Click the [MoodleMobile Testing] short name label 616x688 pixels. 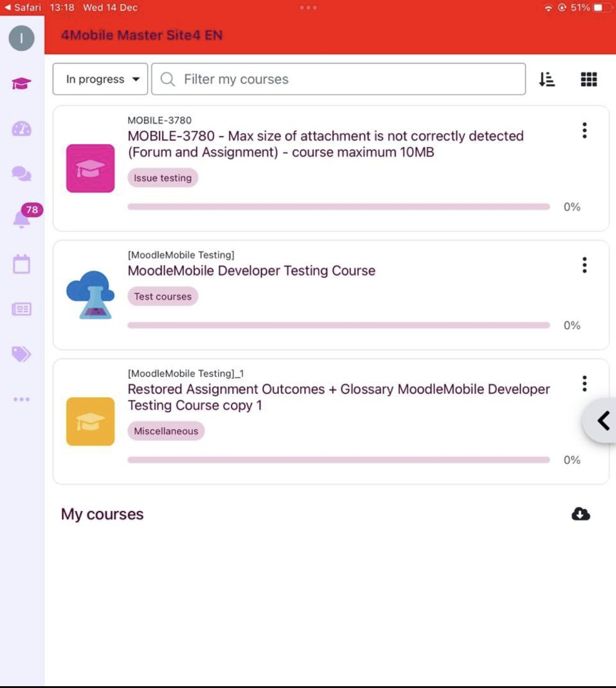coord(181,255)
